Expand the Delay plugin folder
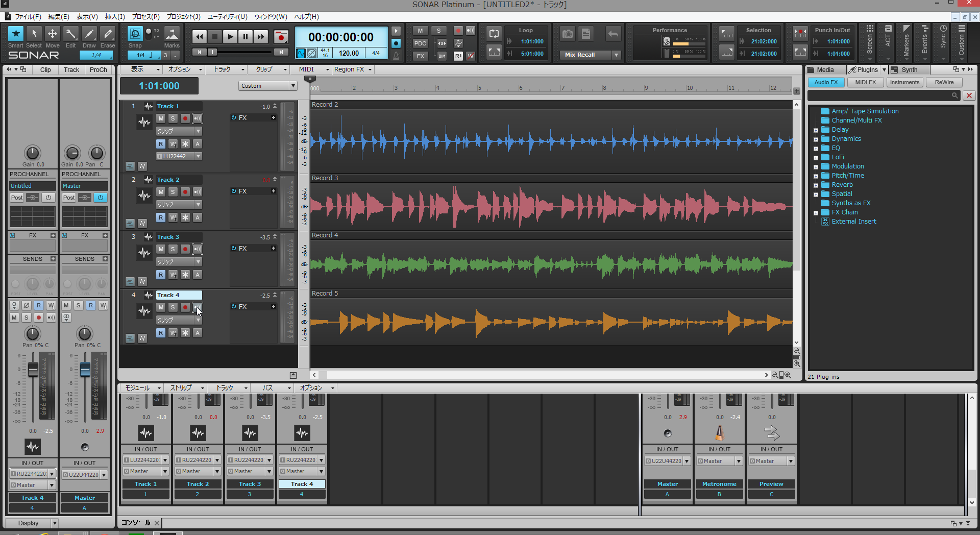 tap(816, 130)
